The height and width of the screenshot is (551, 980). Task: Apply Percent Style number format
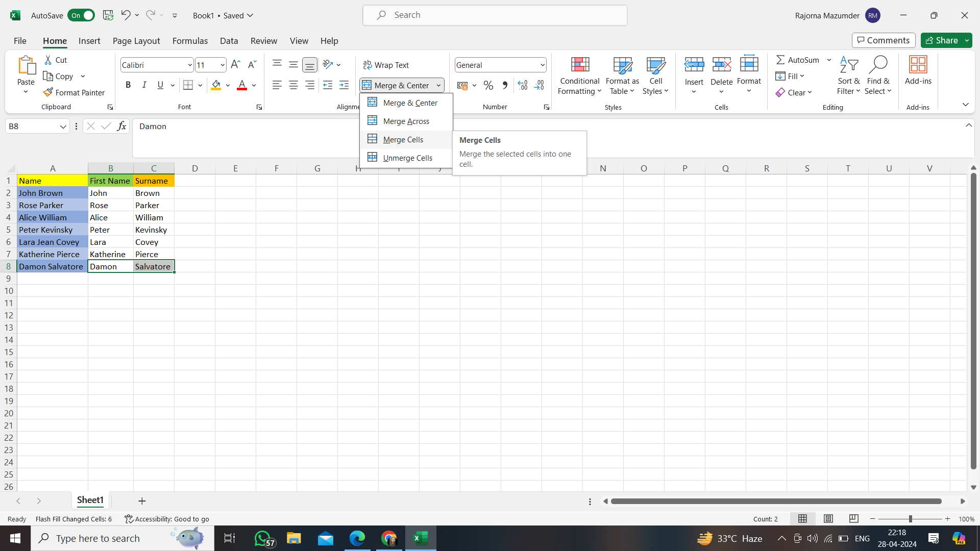[x=488, y=85]
